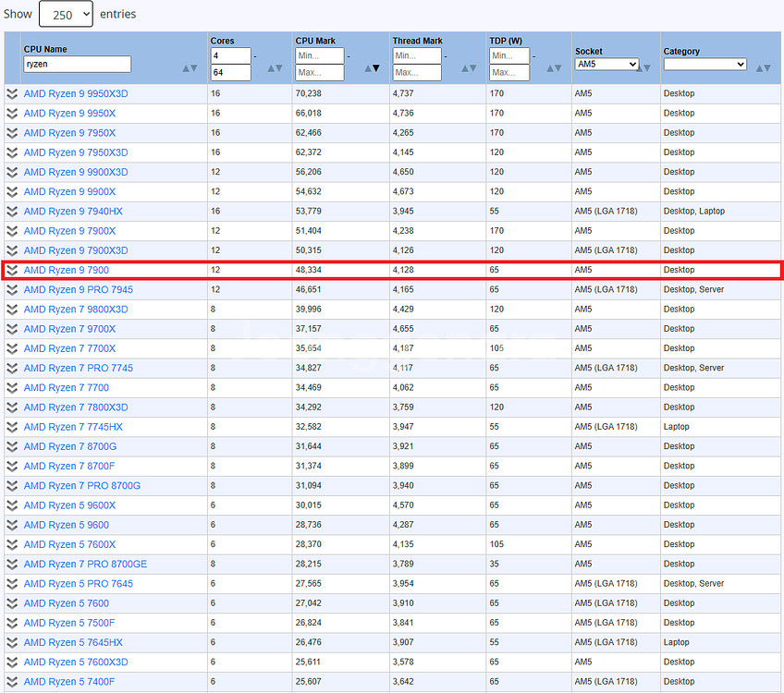Click the CPU Mark value 70,238
Screen dimensions: 784x693
309,93
